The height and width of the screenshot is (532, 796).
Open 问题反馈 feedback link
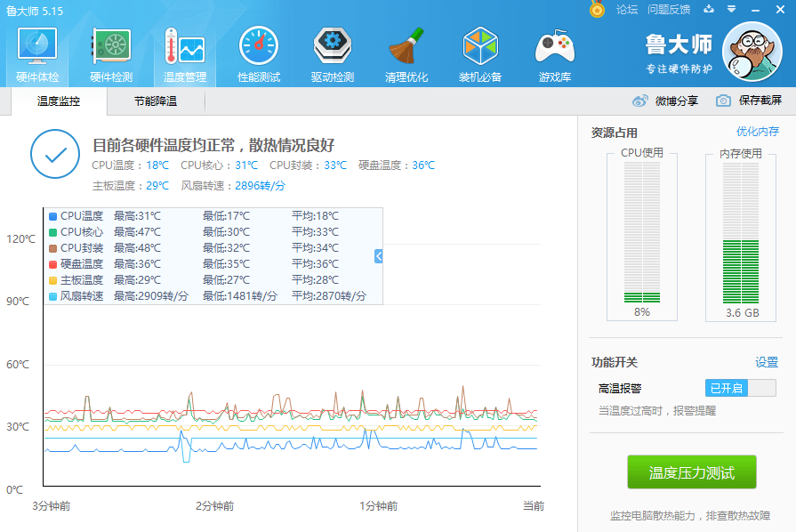pos(669,9)
